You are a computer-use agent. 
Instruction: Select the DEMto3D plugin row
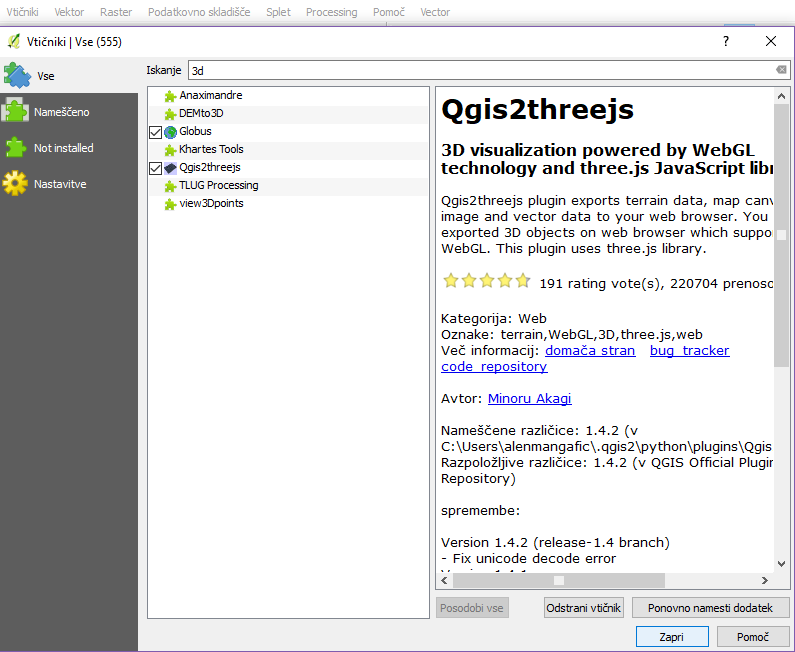[x=288, y=114]
